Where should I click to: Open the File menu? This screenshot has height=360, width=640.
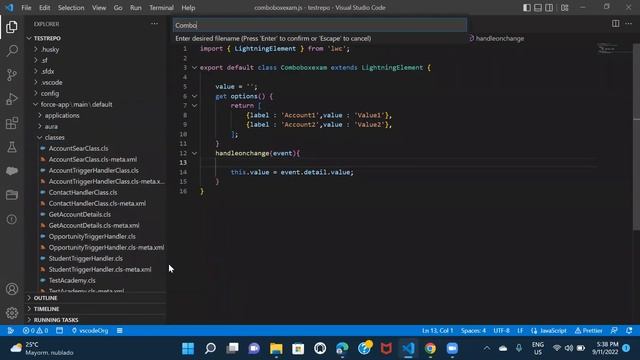[26, 8]
